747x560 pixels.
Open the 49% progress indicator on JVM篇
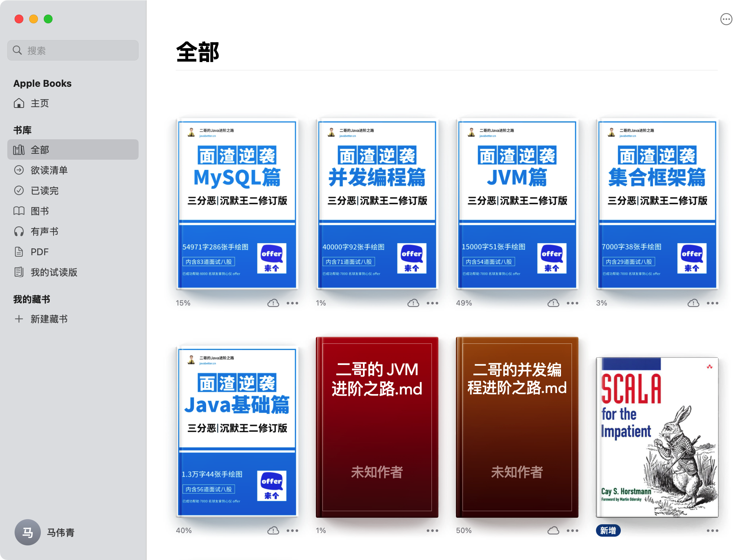click(x=463, y=303)
